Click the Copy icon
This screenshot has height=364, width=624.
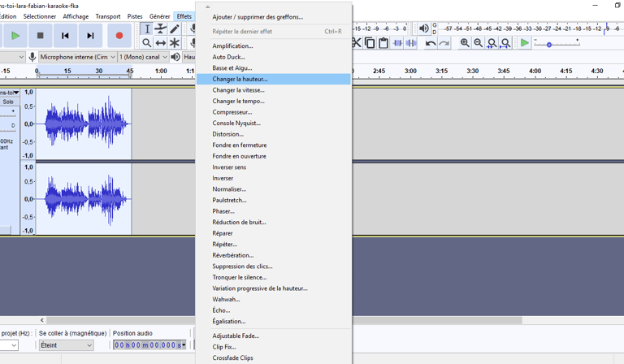click(370, 42)
